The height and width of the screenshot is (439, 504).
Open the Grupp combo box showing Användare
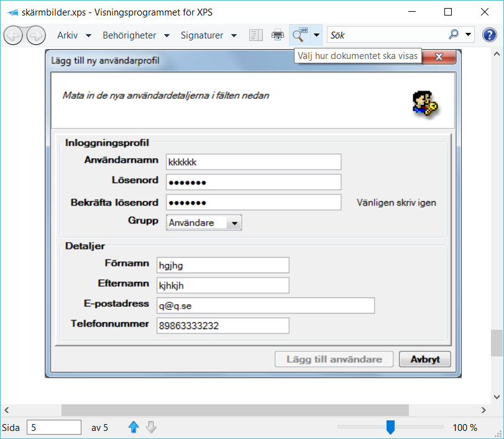(203, 223)
